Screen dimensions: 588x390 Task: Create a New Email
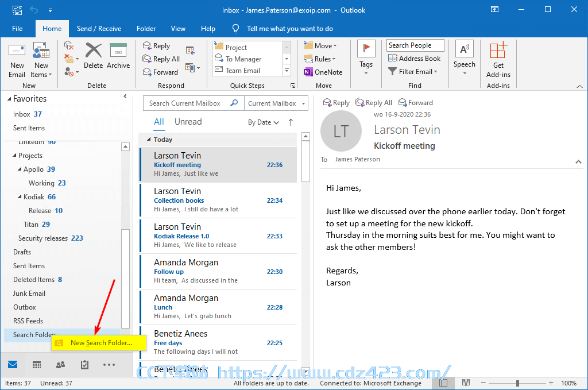pyautogui.click(x=17, y=60)
